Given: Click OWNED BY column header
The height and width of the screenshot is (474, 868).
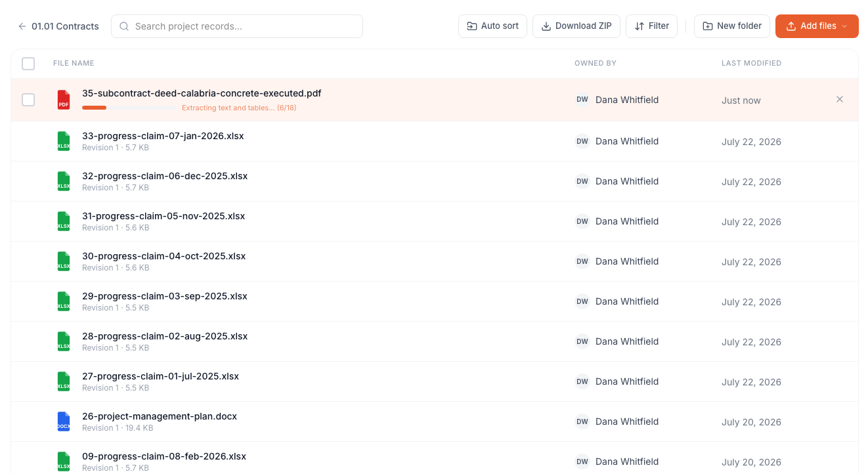Looking at the screenshot, I should click(x=596, y=64).
